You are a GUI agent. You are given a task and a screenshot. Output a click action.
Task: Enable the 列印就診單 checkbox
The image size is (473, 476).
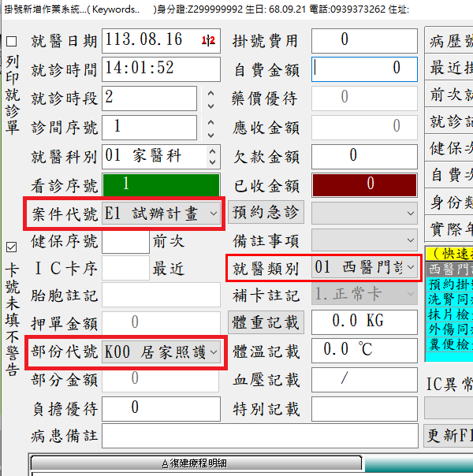click(11, 42)
